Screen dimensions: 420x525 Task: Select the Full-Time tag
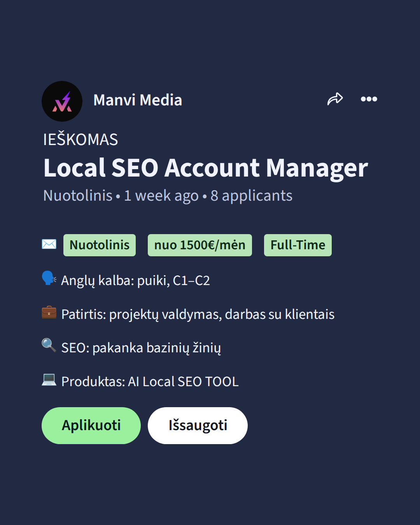[x=298, y=245]
